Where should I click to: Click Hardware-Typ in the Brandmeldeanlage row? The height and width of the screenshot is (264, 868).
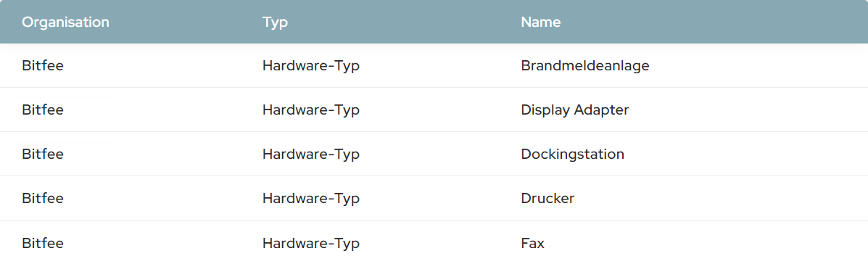point(311,67)
